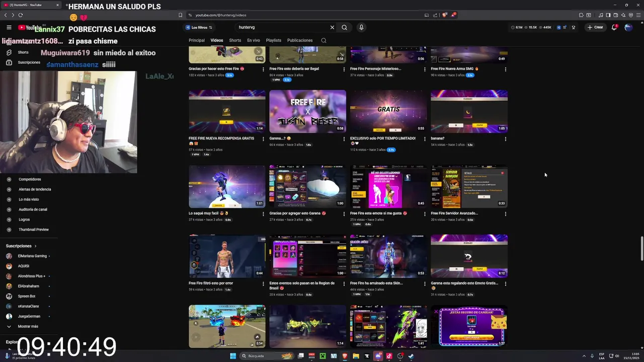Open options for 'Free Fire Servidor Avanzado'
Viewport: 644px width, 362px height.
[506, 214]
